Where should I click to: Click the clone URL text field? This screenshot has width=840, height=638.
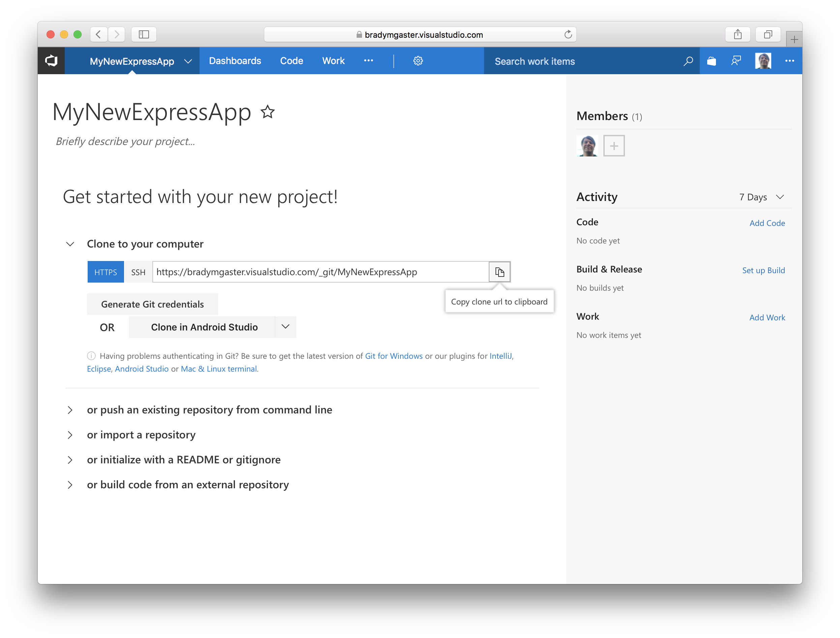coord(321,272)
